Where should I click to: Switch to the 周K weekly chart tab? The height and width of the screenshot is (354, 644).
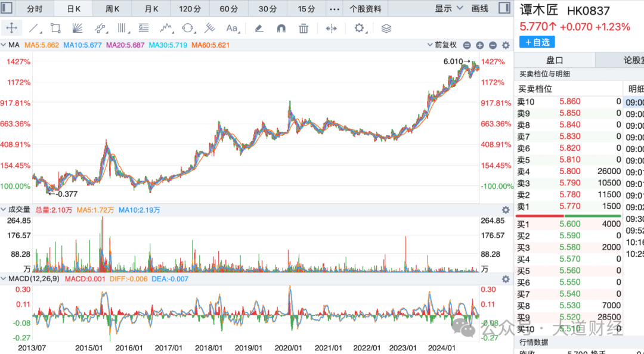[112, 8]
